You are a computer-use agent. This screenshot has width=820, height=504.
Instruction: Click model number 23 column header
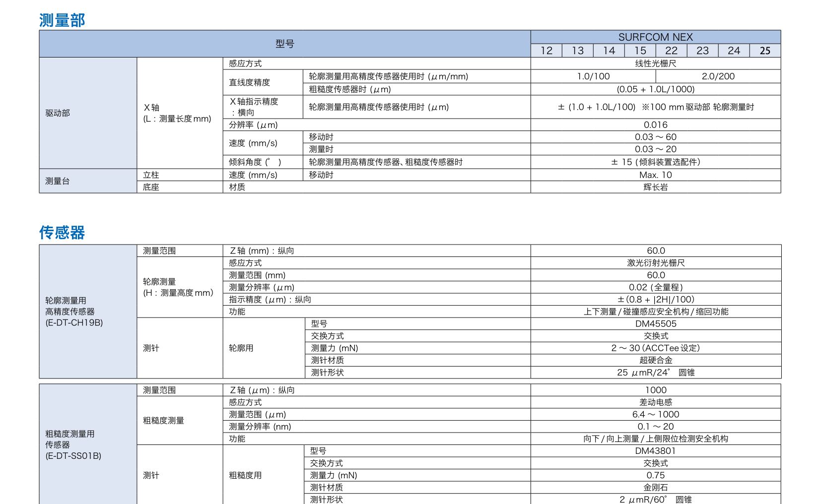(703, 51)
